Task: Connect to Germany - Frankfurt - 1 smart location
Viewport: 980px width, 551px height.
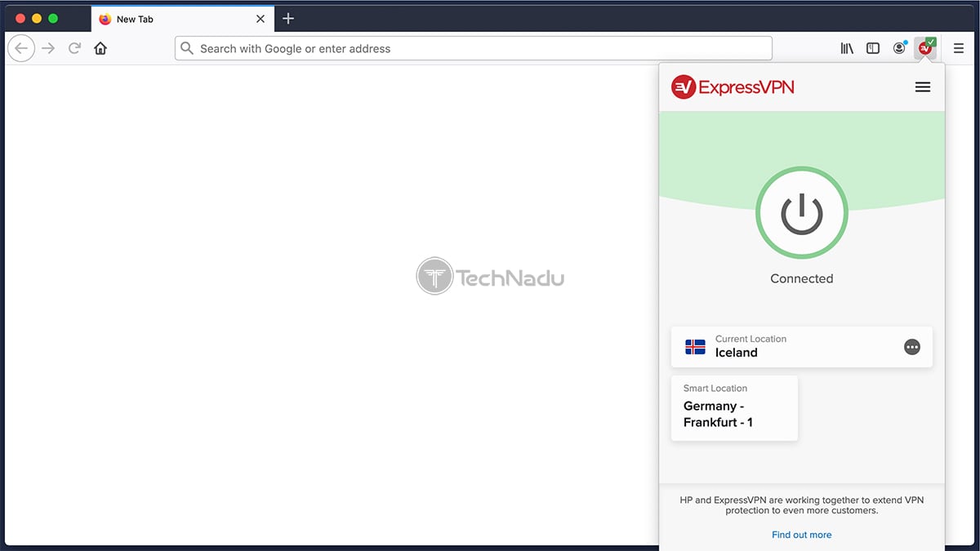Action: 734,408
